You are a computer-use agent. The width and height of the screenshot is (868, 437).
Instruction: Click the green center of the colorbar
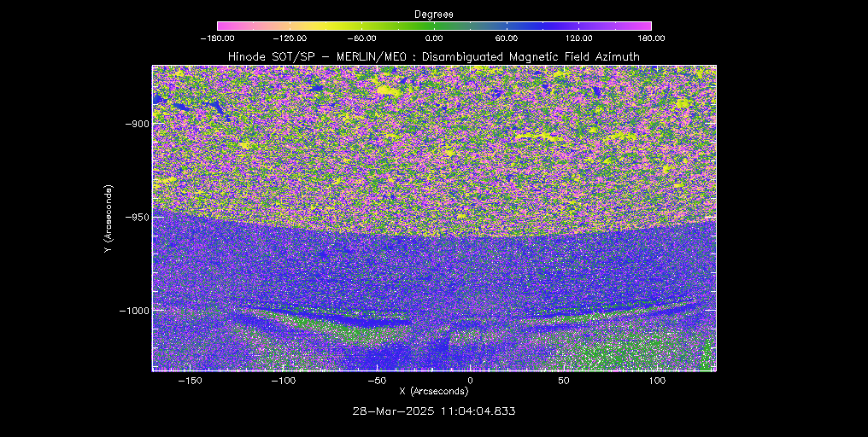[x=434, y=26]
